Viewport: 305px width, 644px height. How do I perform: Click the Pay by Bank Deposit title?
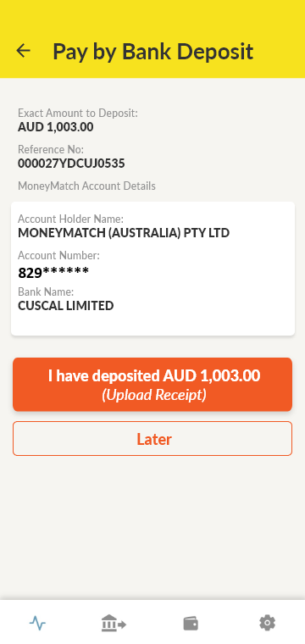pyautogui.click(x=152, y=52)
